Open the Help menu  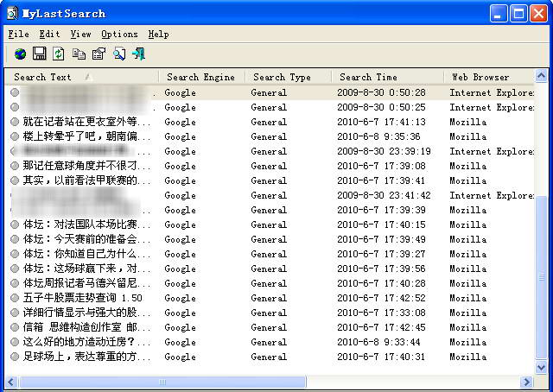(158, 35)
